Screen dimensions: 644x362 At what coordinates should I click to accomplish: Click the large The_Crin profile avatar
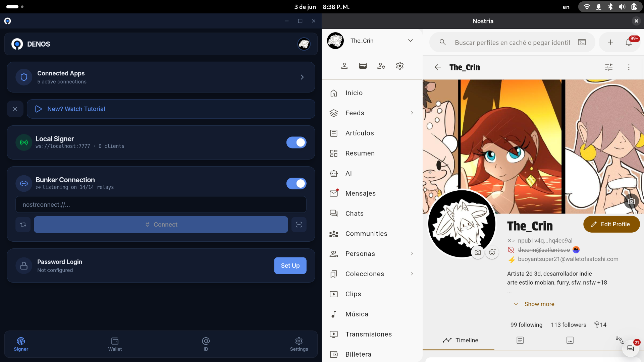tap(462, 224)
